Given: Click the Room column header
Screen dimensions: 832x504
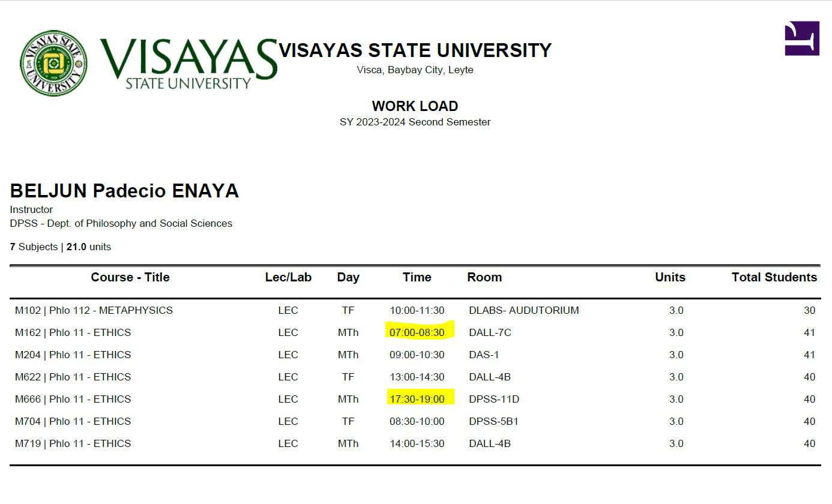Looking at the screenshot, I should (484, 277).
